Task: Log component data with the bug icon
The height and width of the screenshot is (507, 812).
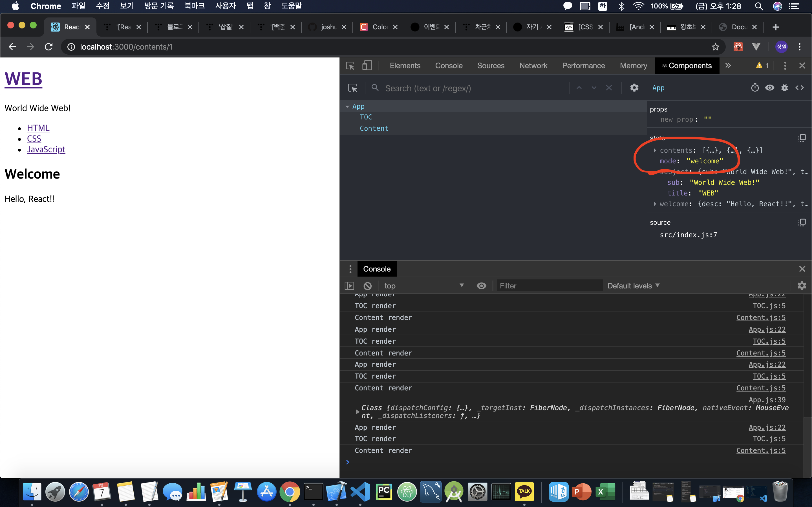Action: tap(784, 88)
